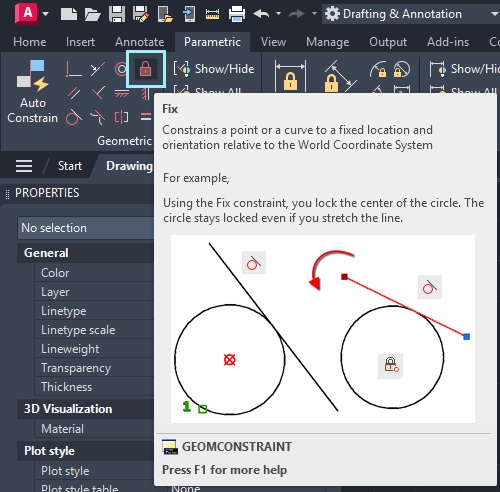Run the Auto Constrain tool
500x492 pixels.
[x=32, y=92]
